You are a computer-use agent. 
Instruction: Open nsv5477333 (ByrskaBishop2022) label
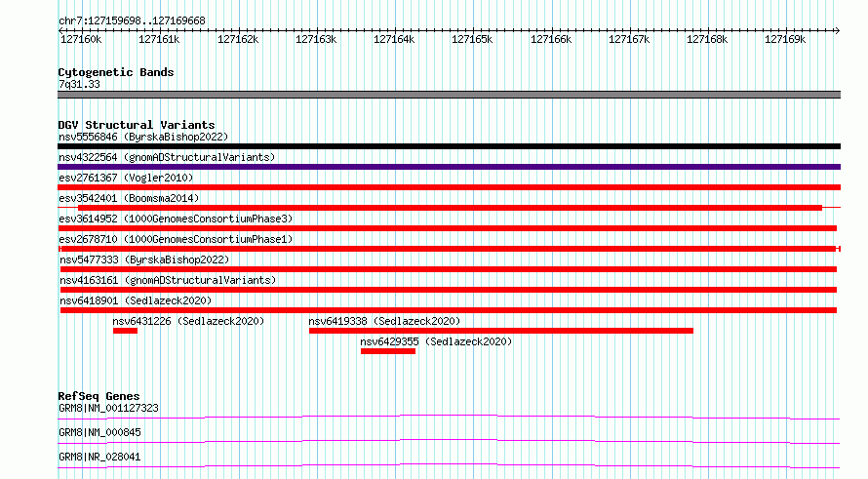pyautogui.click(x=144, y=259)
